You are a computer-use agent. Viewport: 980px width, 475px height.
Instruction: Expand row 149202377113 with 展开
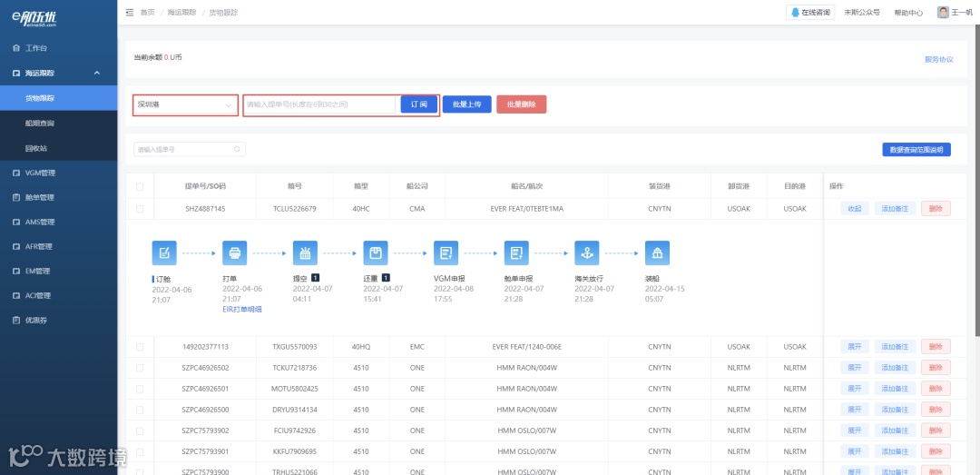coord(855,347)
